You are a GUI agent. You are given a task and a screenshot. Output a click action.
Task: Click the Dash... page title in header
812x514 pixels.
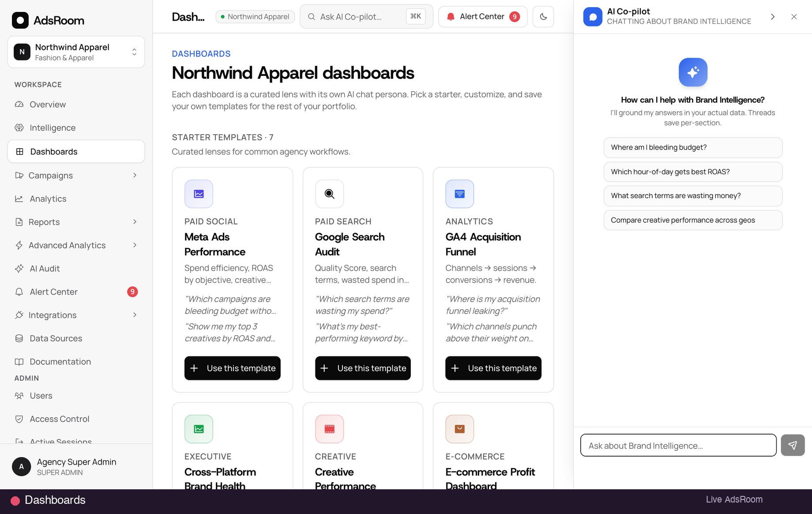pyautogui.click(x=188, y=17)
